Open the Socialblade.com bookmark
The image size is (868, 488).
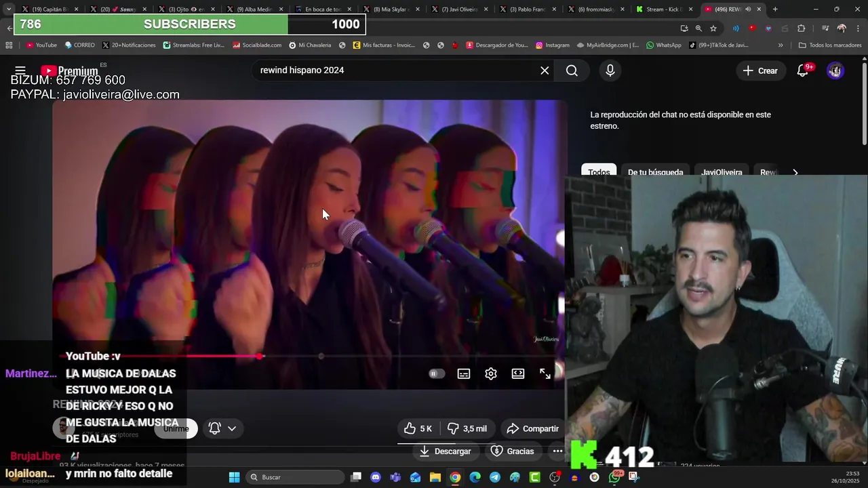pyautogui.click(x=257, y=45)
